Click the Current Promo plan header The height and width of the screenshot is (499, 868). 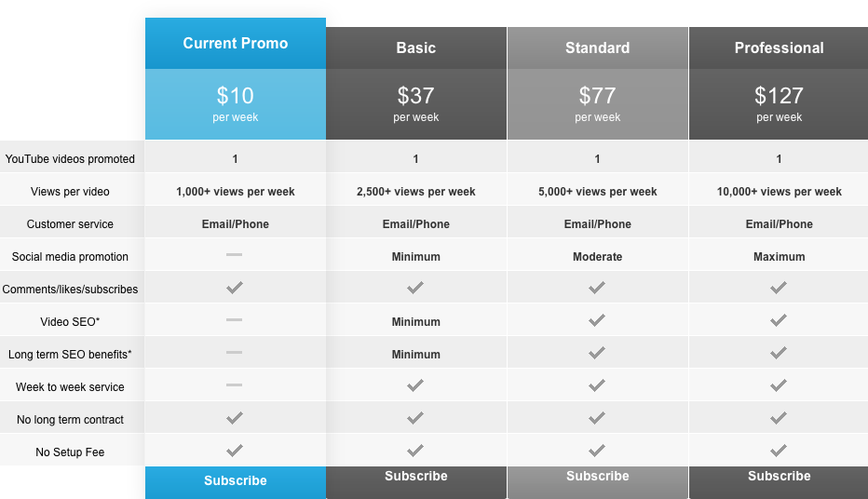tap(236, 43)
